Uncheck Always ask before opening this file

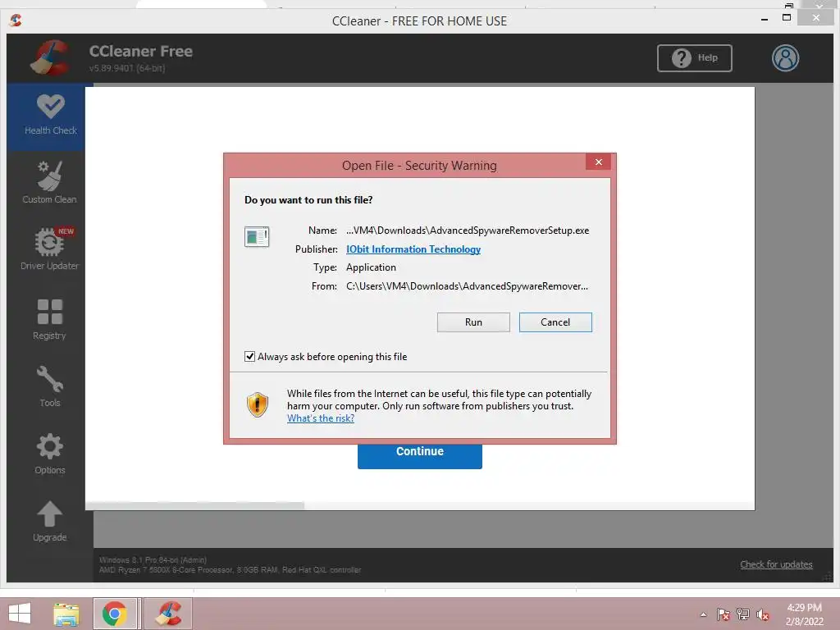(249, 356)
